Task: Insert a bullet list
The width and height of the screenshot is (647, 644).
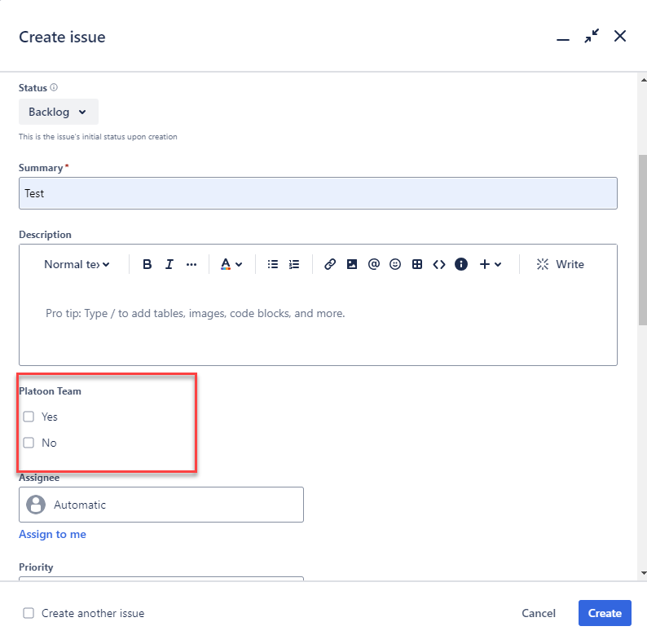Action: (x=272, y=264)
